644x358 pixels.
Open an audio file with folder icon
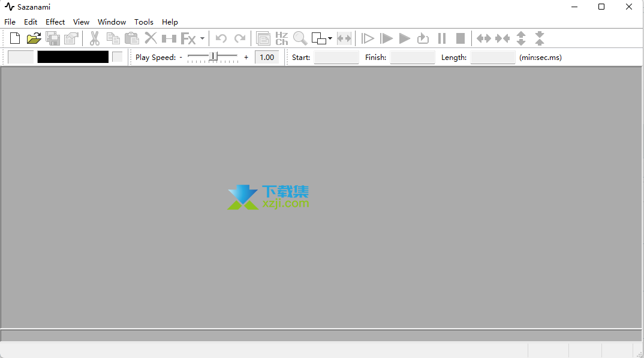(34, 38)
